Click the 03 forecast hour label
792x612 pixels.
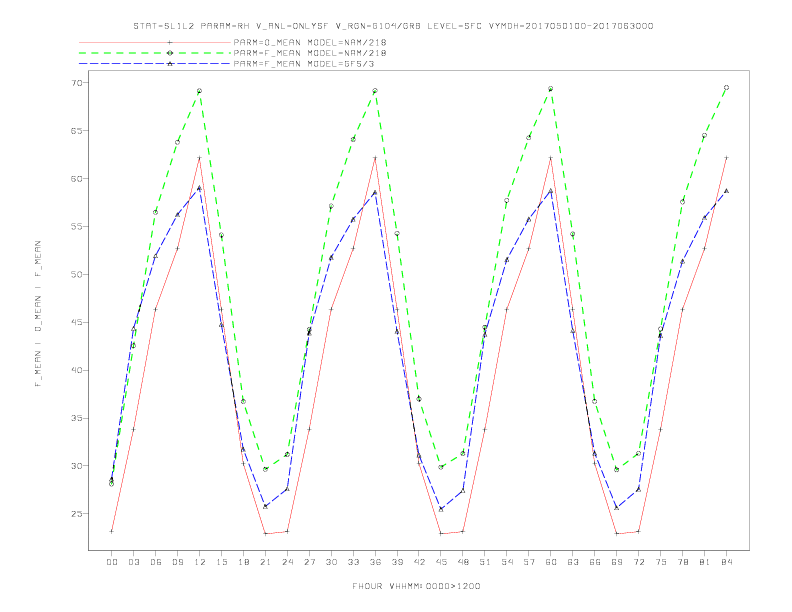pos(133,562)
